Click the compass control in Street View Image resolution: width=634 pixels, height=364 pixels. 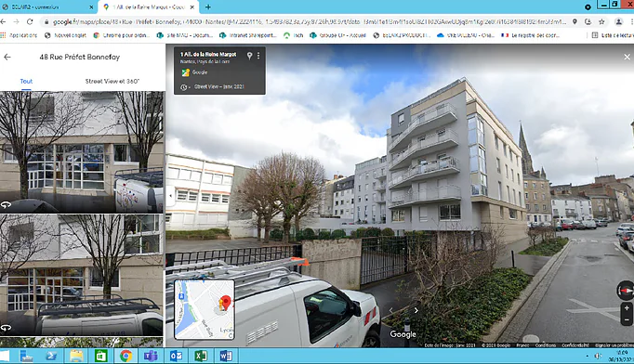coord(626,291)
